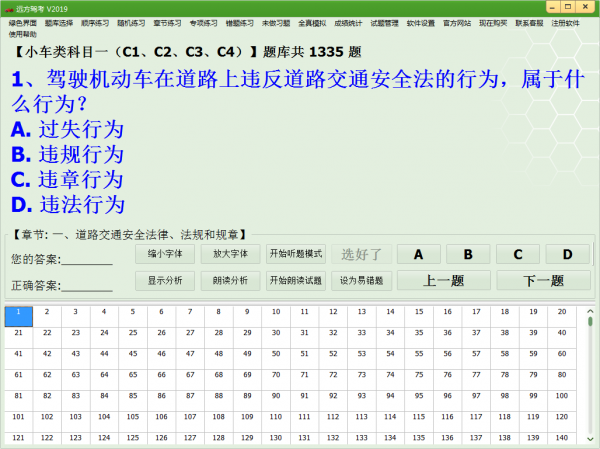Select option text B. 违规行为

tap(67, 155)
